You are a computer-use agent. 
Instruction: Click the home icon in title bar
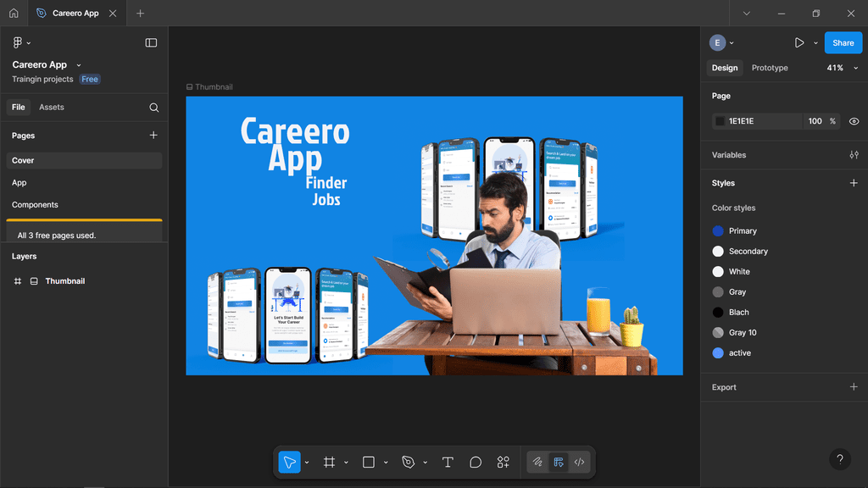pyautogui.click(x=14, y=13)
